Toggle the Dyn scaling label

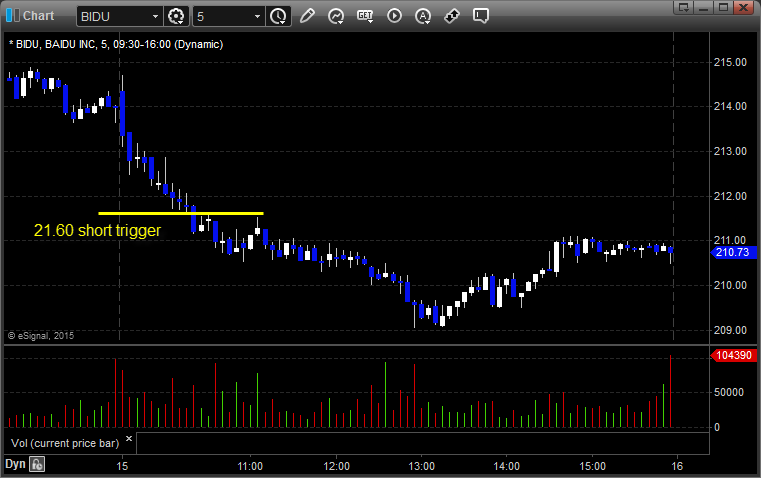pyautogui.click(x=15, y=464)
